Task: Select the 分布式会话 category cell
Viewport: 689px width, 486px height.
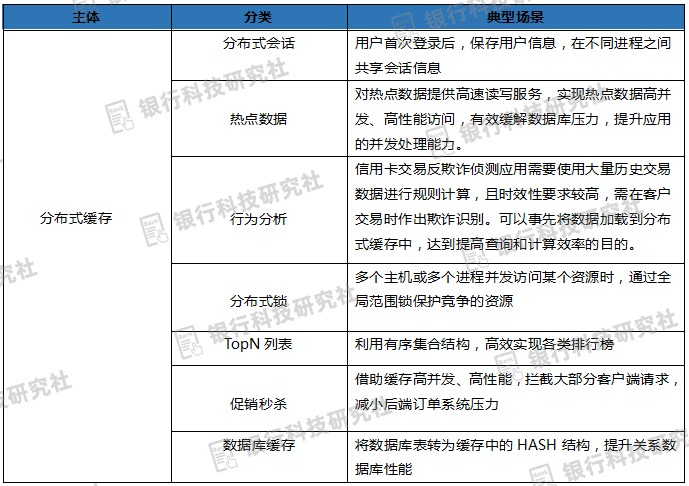Action: pos(259,55)
